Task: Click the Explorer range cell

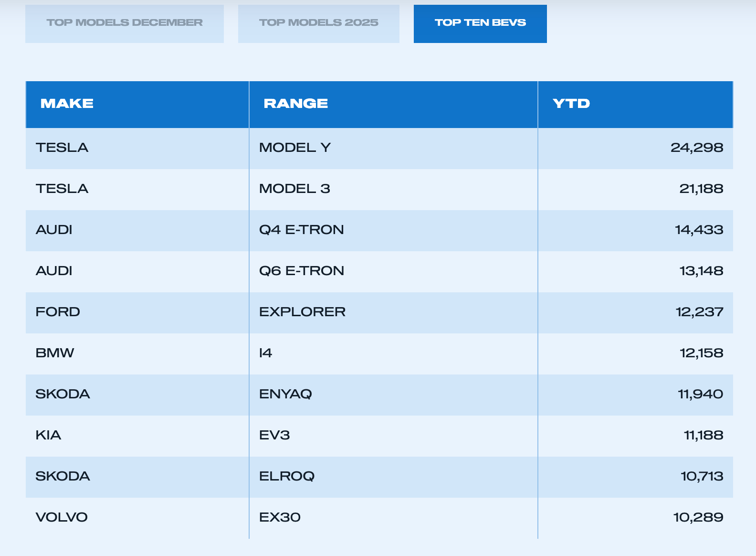Action: (x=302, y=312)
